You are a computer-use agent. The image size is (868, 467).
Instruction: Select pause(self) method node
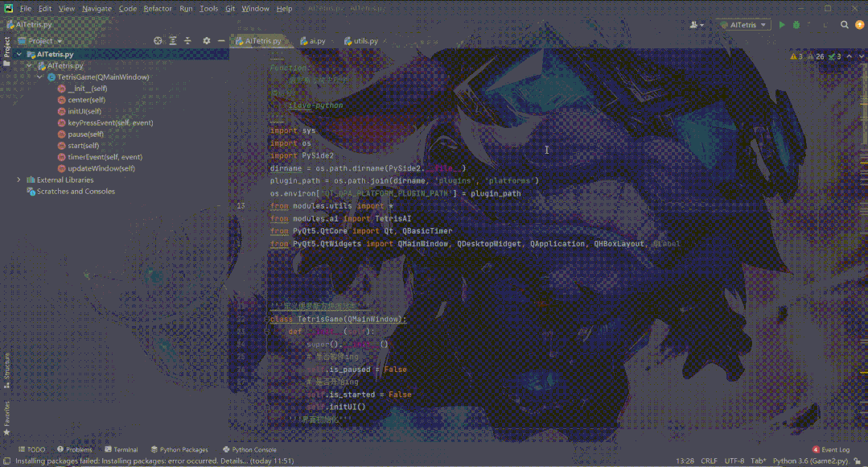80,134
